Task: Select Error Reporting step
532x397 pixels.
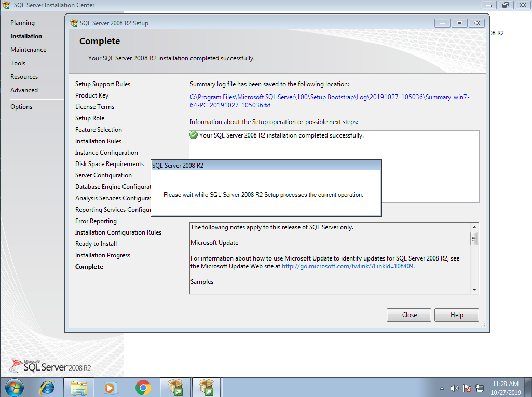Action: (96, 221)
